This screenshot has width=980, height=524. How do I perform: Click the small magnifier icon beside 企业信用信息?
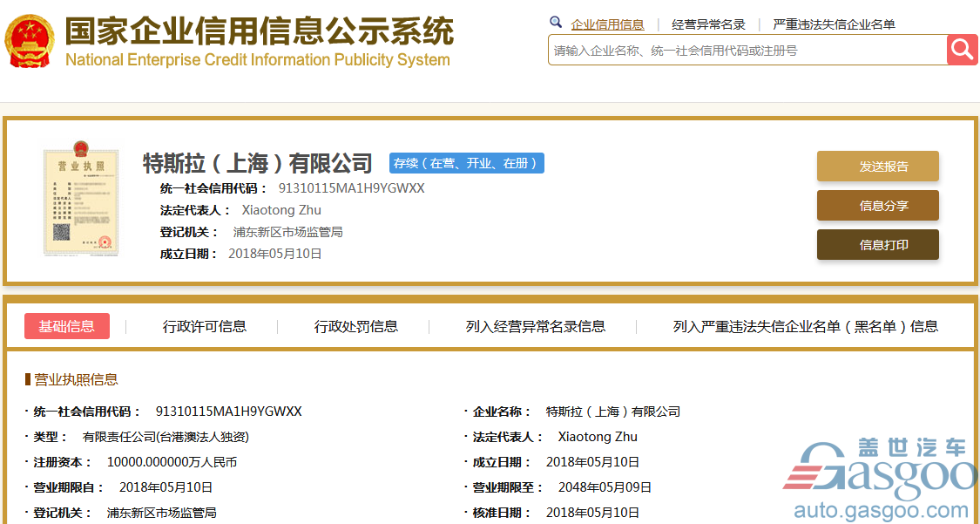coord(556,23)
